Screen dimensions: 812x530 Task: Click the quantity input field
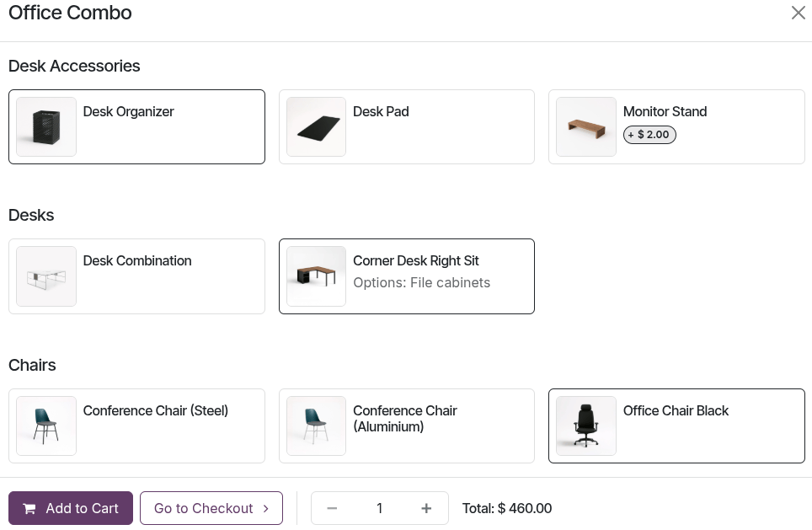pyautogui.click(x=379, y=508)
